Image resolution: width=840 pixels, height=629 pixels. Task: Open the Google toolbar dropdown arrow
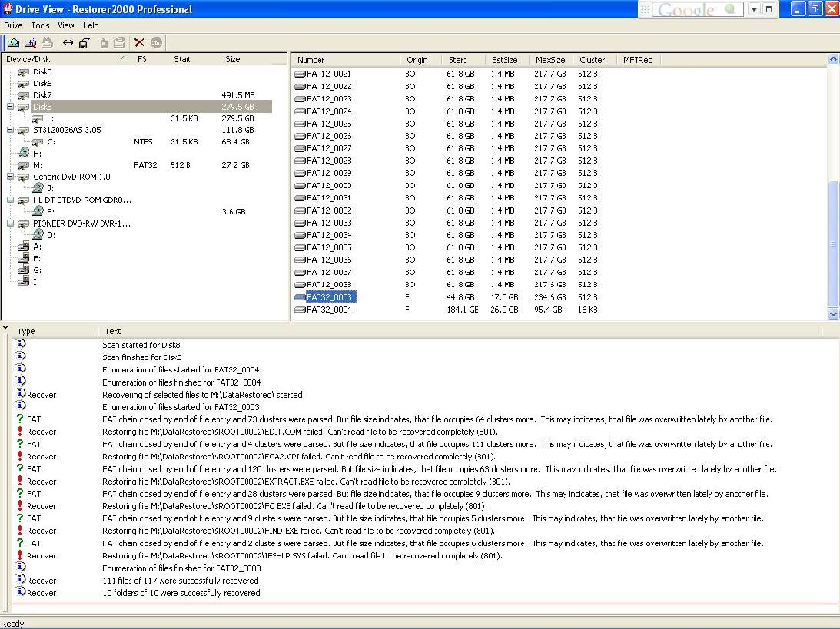point(754,10)
